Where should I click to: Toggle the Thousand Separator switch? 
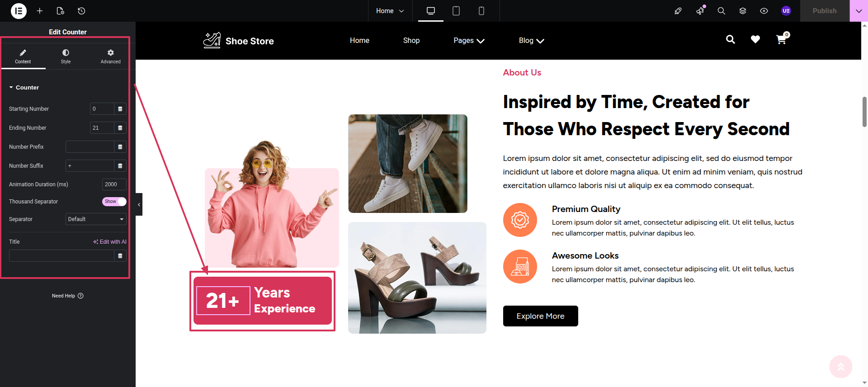(x=114, y=202)
